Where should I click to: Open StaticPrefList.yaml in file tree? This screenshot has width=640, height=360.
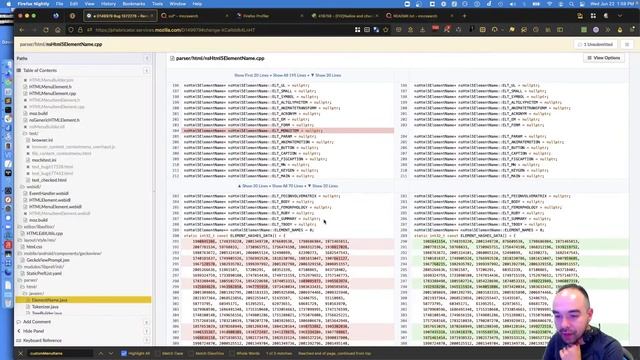[x=44, y=273]
